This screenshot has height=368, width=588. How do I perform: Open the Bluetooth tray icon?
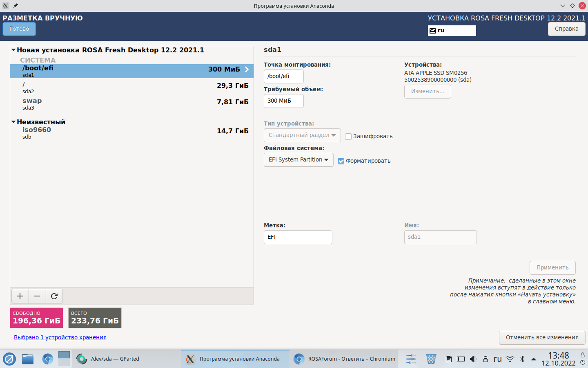[x=522, y=359]
